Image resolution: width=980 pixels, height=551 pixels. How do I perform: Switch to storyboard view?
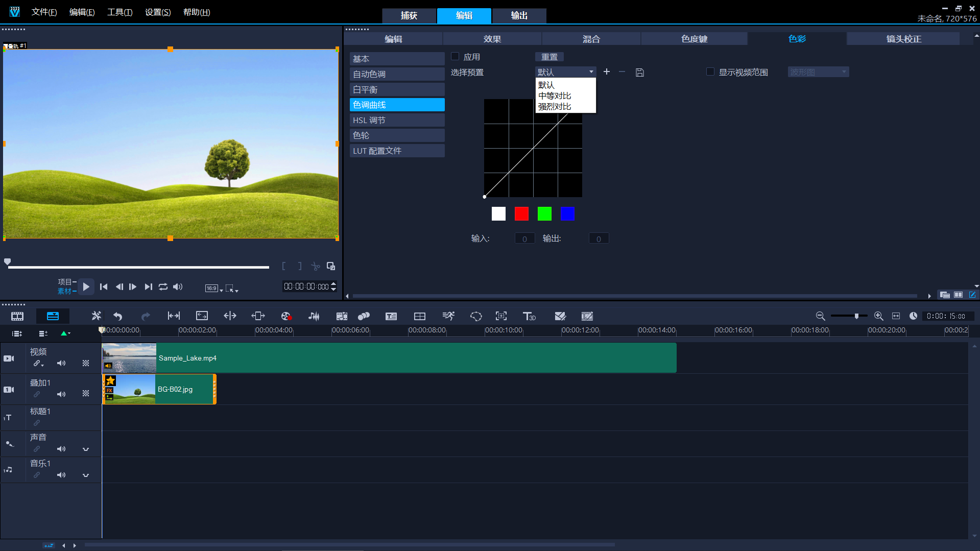[17, 316]
